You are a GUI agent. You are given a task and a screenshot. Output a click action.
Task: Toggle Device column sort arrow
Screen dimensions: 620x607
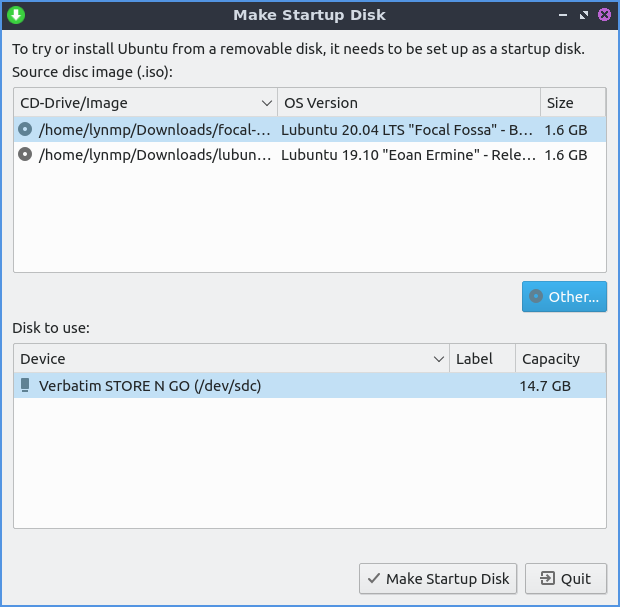(439, 359)
